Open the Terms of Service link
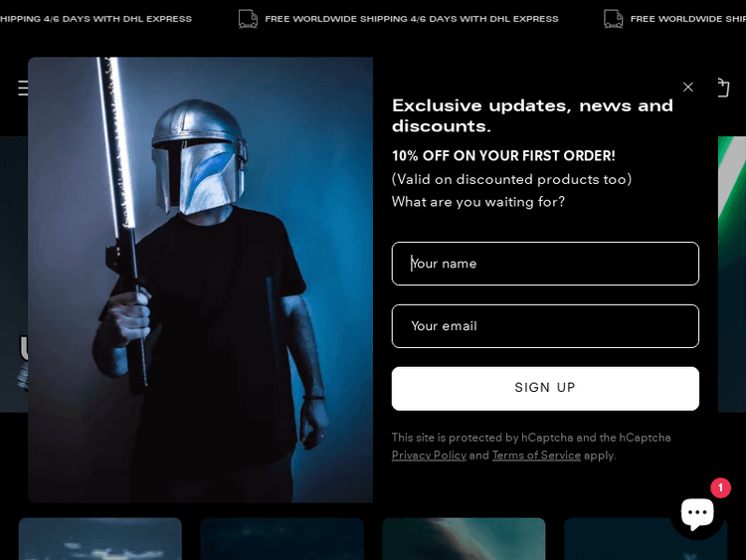The image size is (746, 560). pos(536,456)
